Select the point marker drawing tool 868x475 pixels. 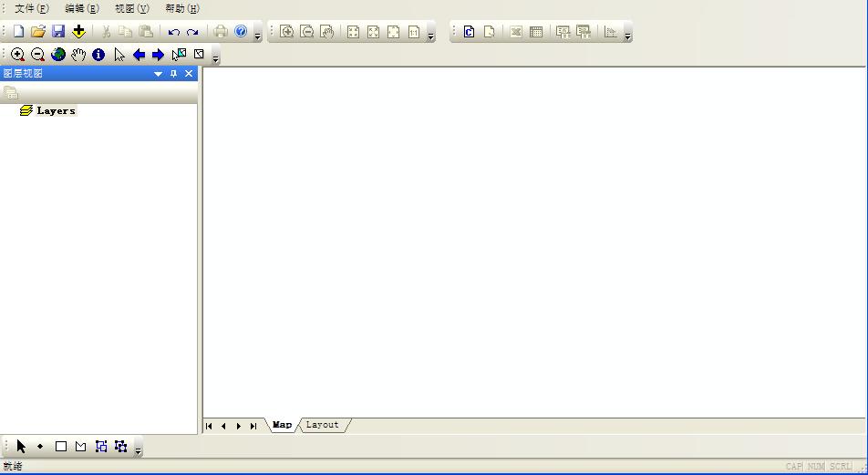[x=40, y=447]
